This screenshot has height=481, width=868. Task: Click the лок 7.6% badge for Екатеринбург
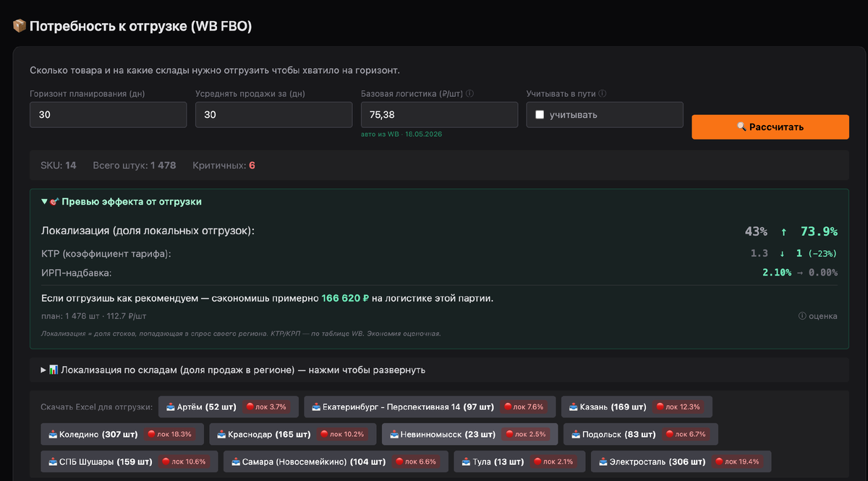click(x=524, y=406)
